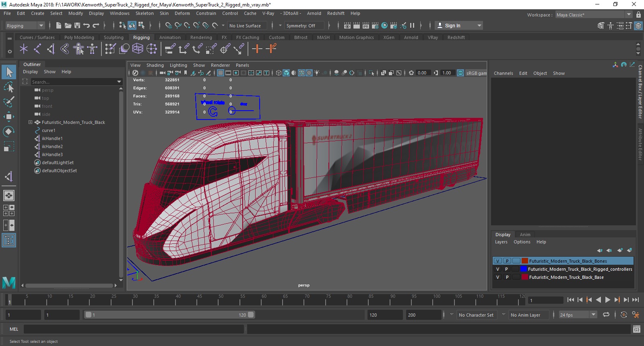Switch to the Animation shelf tab
This screenshot has width=644, height=346.
click(170, 37)
